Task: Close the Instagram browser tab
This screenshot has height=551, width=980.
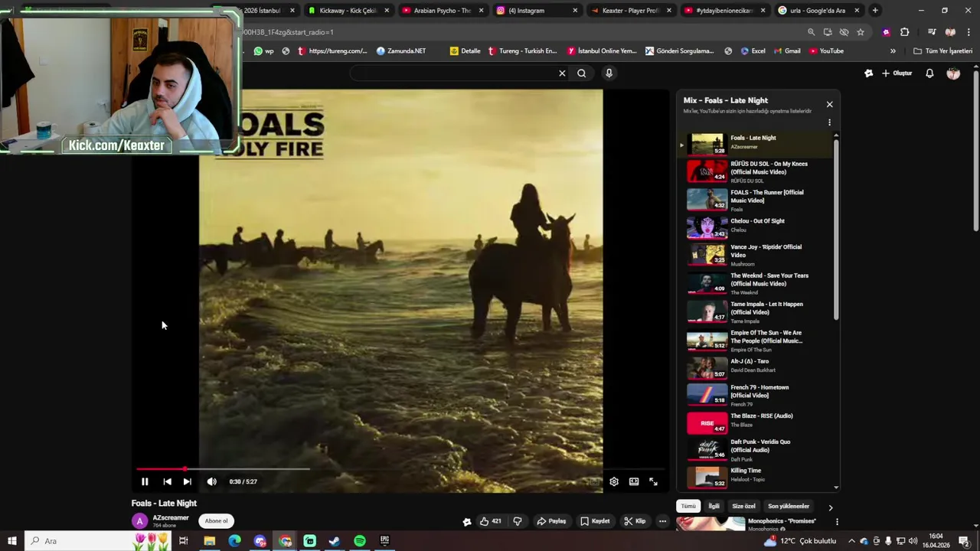Action: (x=575, y=11)
